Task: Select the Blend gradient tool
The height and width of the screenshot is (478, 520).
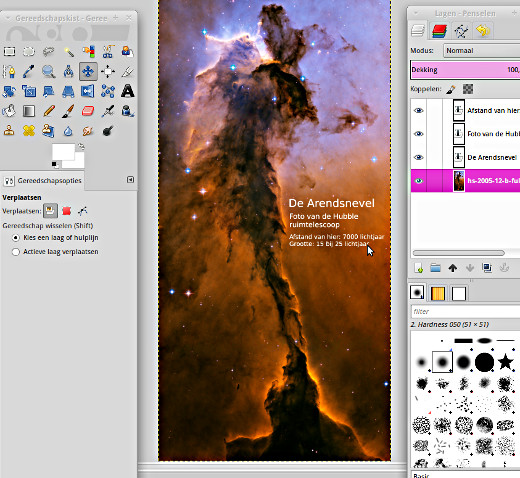Action: 29,111
